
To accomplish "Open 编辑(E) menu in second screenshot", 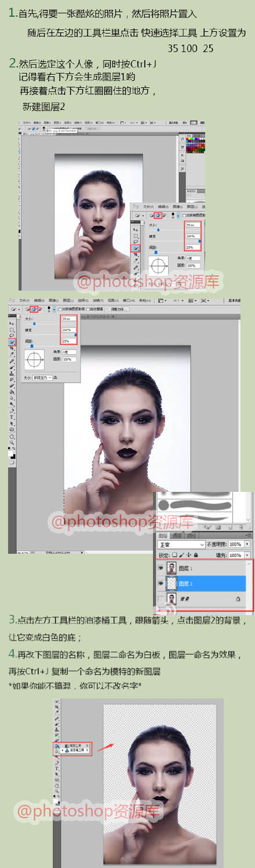I will (x=38, y=300).
